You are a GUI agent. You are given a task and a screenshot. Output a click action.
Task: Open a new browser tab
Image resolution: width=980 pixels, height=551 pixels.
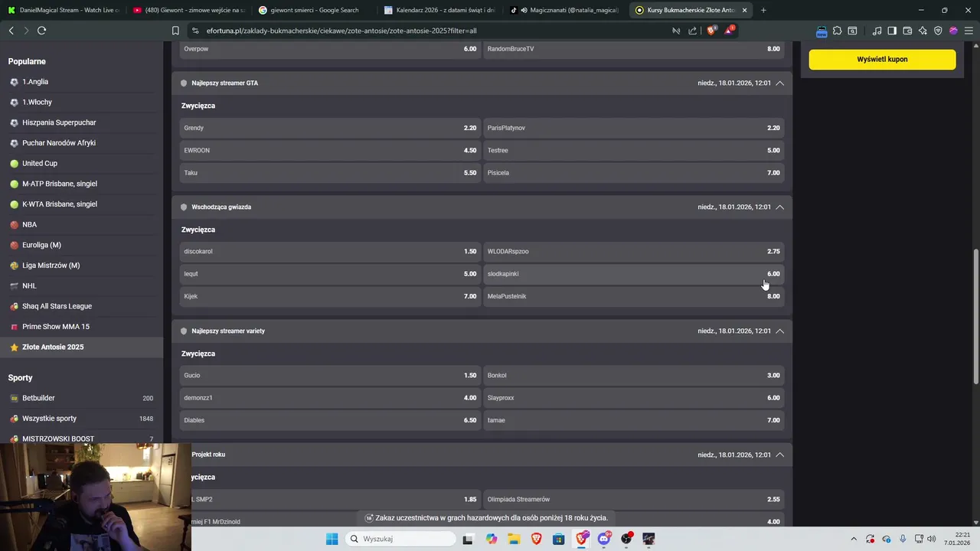763,10
